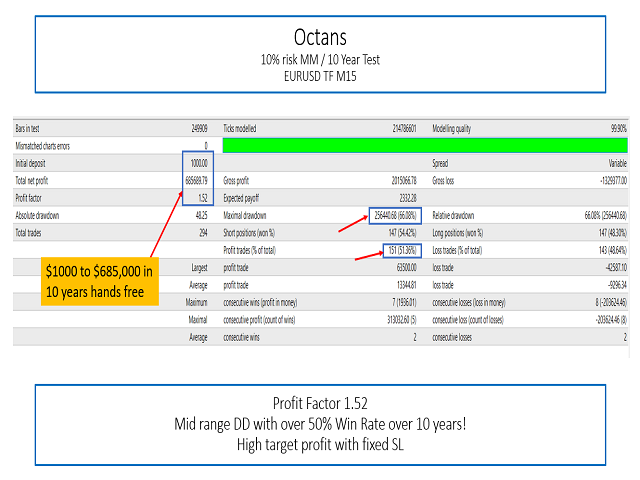Select the 294 total trades value

coord(203,233)
